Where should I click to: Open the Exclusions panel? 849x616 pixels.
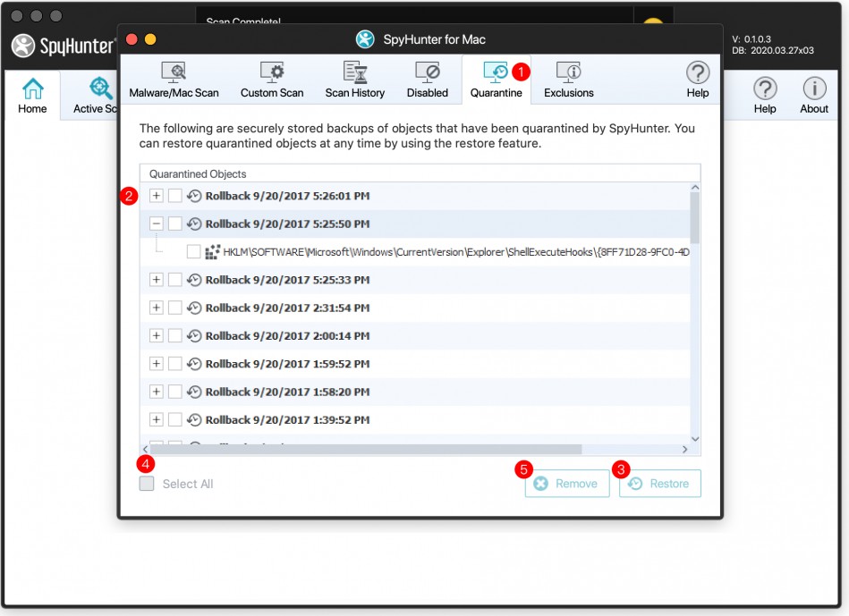568,79
